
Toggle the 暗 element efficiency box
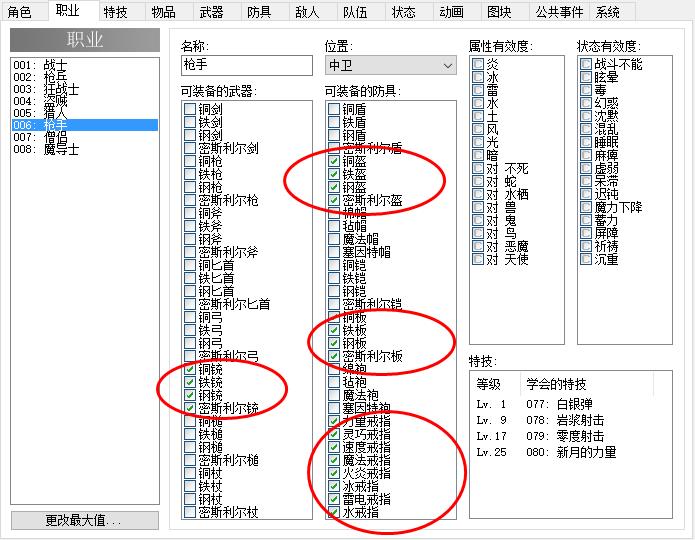point(478,155)
